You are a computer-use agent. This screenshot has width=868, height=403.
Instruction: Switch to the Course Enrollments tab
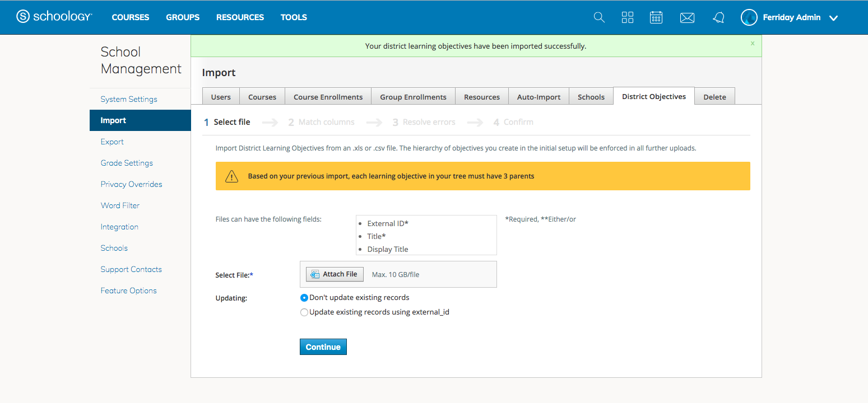point(328,97)
